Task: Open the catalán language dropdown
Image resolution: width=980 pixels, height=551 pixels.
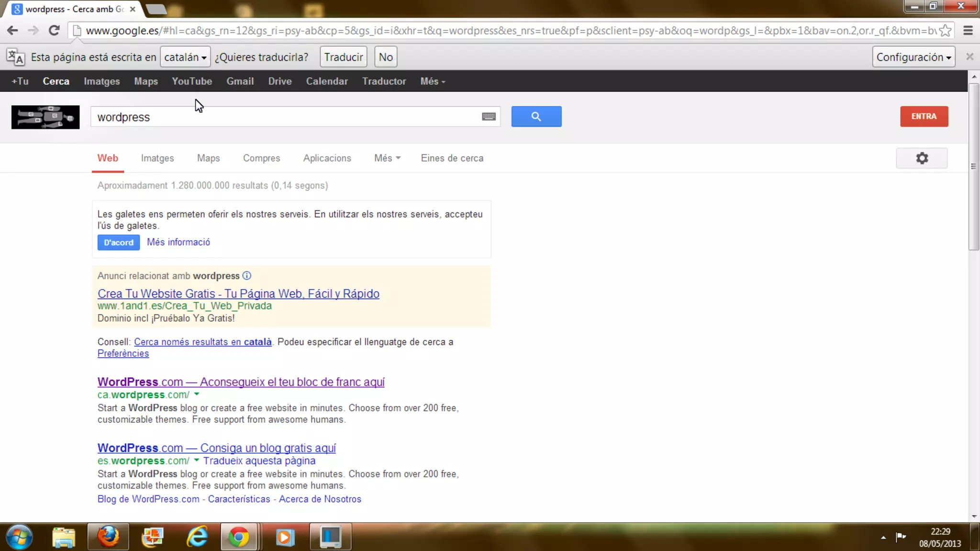Action: click(x=185, y=57)
